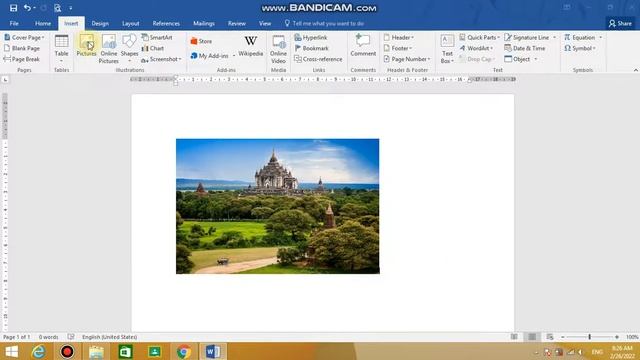Switch to the Design tab

click(x=100, y=23)
